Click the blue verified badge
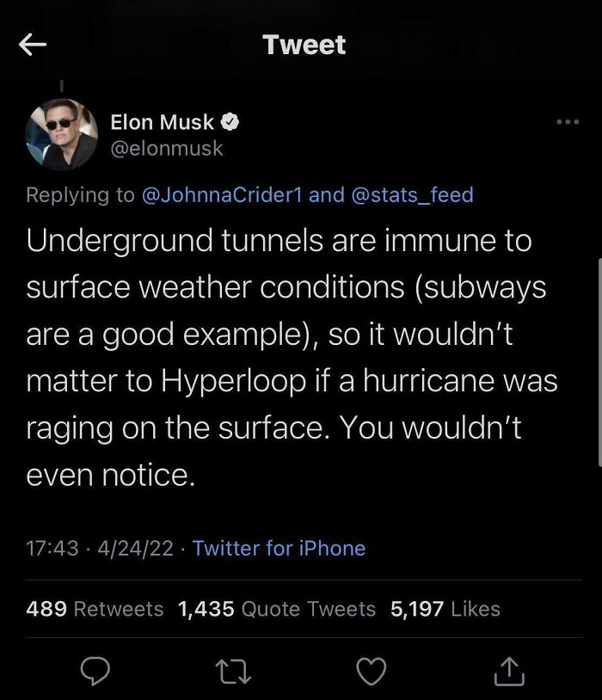Image resolution: width=602 pixels, height=700 pixels. 230,123
